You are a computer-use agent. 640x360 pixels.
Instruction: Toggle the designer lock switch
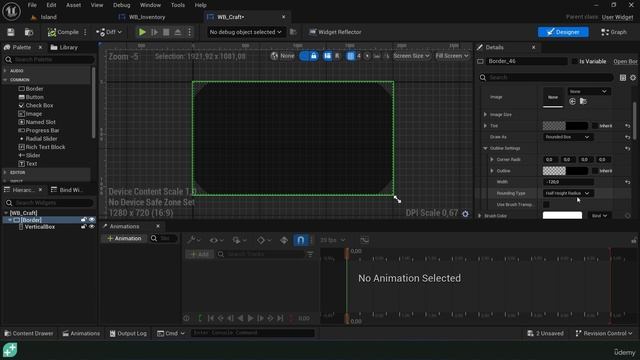[309, 56]
